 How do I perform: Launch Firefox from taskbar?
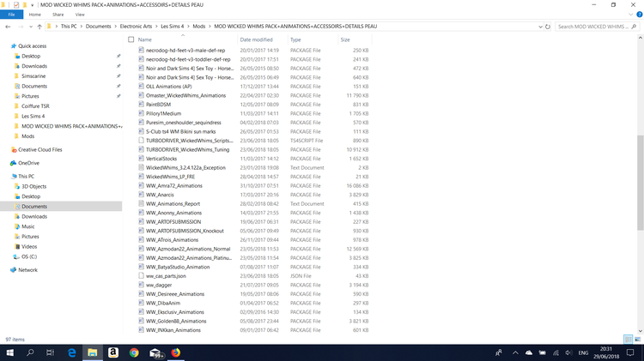(176, 352)
